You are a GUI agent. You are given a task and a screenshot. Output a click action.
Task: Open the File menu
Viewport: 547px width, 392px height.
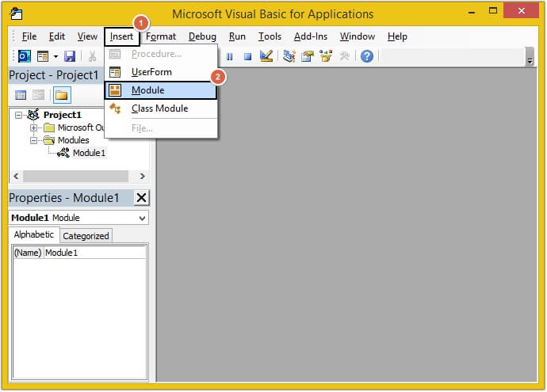coord(29,36)
